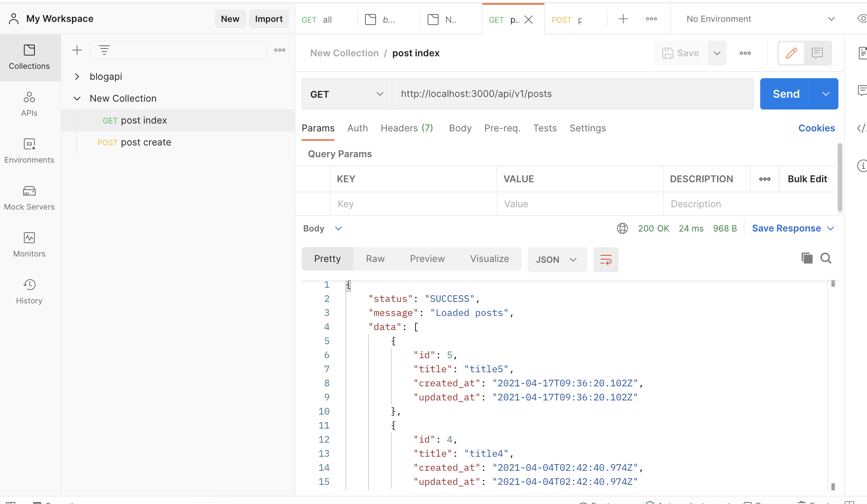This screenshot has height=504, width=867.
Task: Close the active GET request tab
Action: pos(529,20)
